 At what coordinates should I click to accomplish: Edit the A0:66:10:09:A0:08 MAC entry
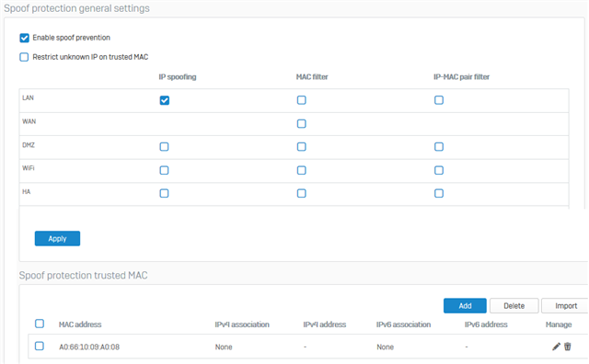coord(556,347)
